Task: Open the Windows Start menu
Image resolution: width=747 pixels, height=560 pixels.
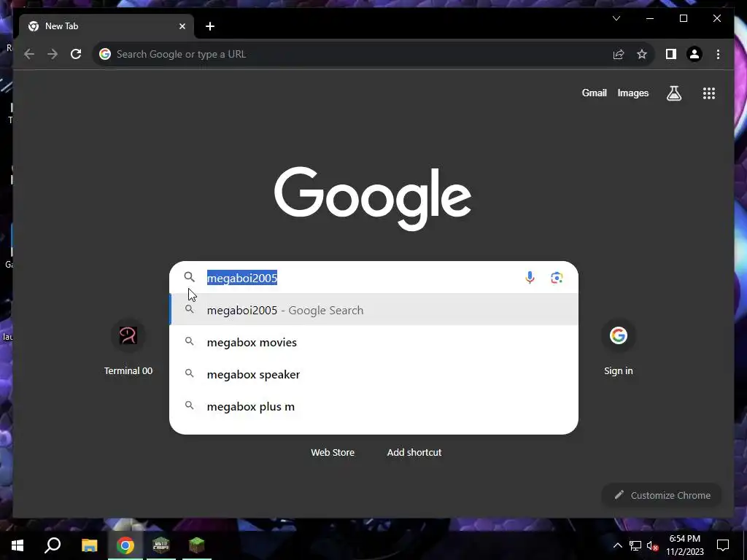Action: click(18, 545)
